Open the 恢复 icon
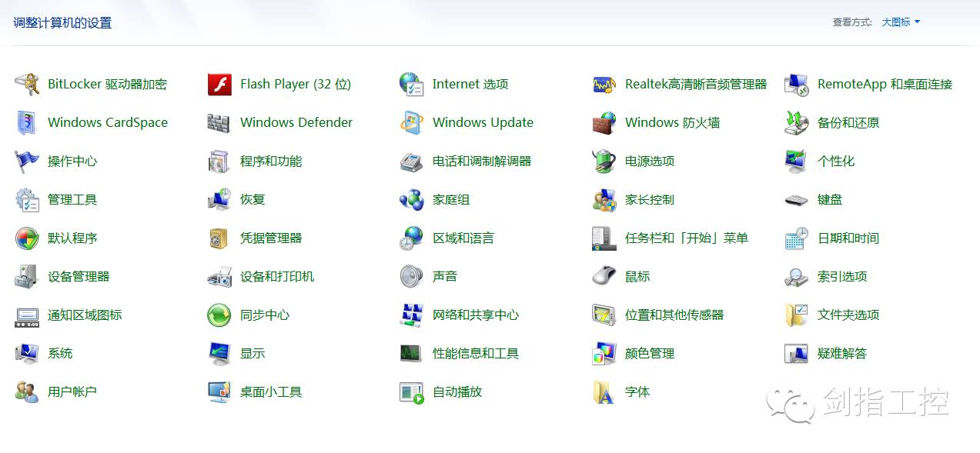 click(x=219, y=199)
